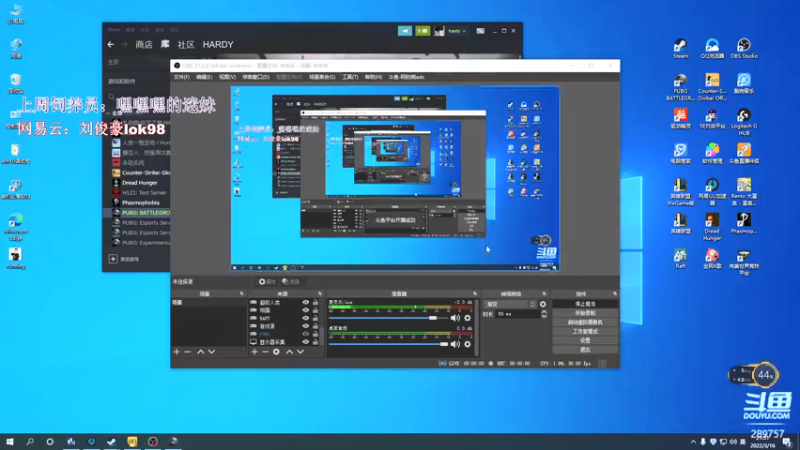The image size is (800, 450).
Task: Open PUBG BATTLEGROUNDS desktop shortcut
Action: [680, 87]
